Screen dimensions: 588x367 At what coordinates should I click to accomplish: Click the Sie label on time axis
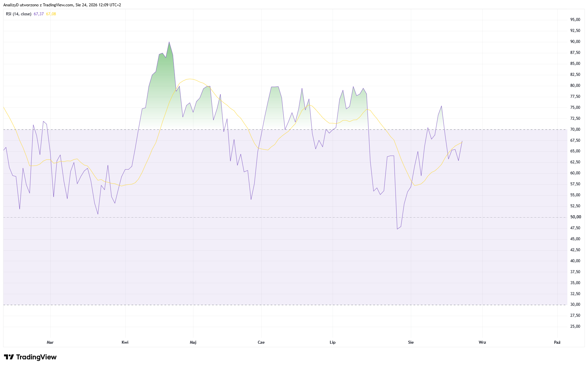[x=411, y=342]
